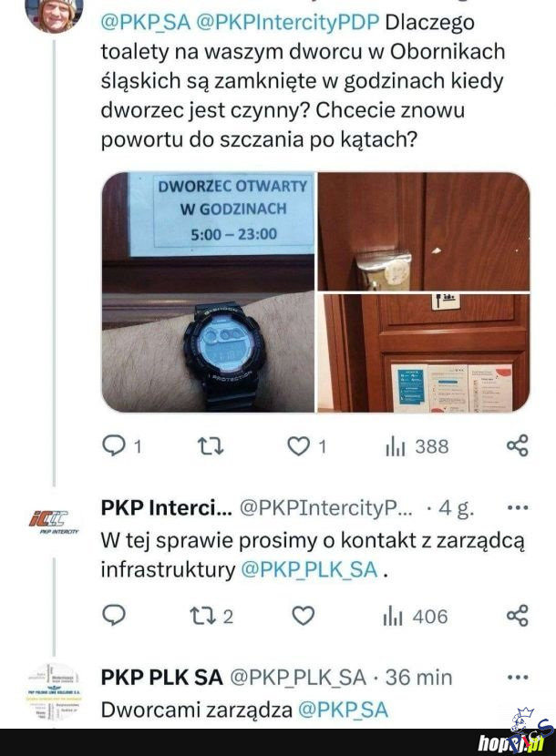Open PKP Intercity profile avatar
The width and height of the screenshot is (556, 756).
pos(53,522)
